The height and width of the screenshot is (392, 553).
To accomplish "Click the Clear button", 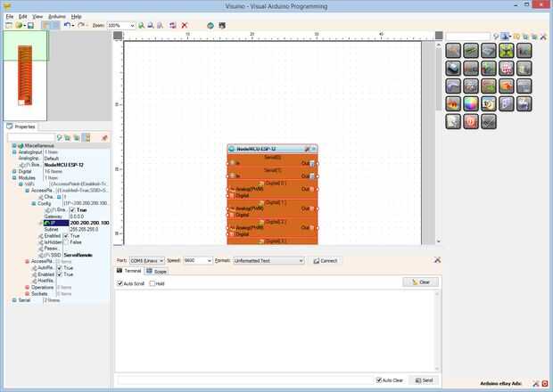I will click(x=421, y=282).
